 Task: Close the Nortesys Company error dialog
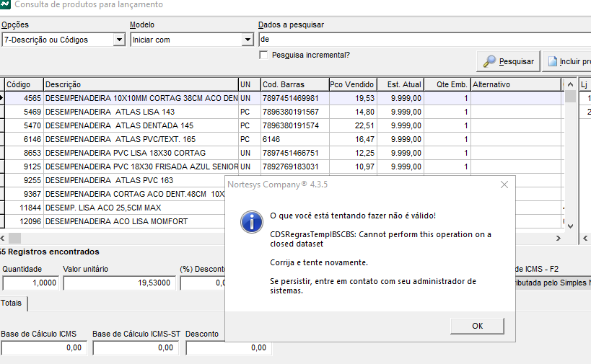point(504,185)
